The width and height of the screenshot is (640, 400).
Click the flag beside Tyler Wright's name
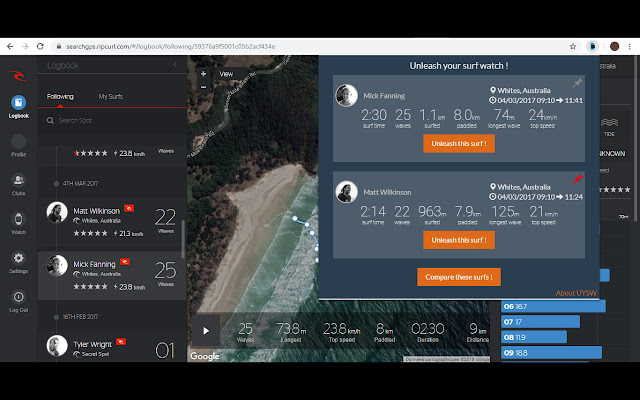click(121, 342)
